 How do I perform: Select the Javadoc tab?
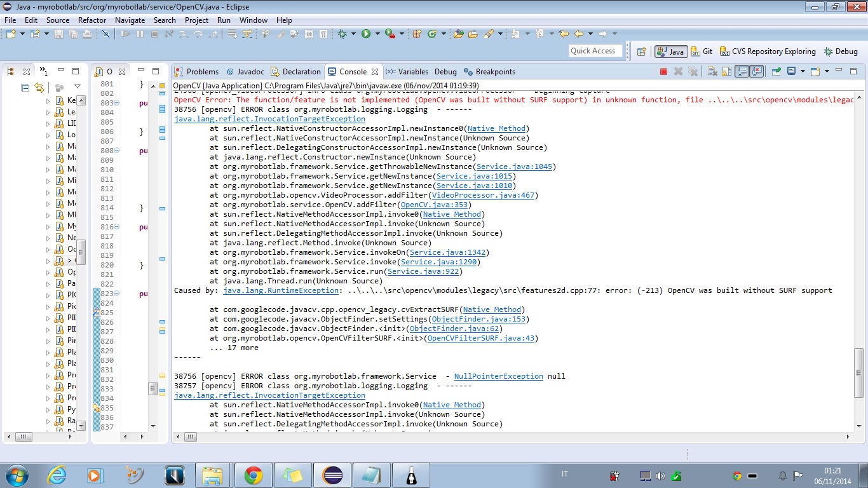point(245,72)
